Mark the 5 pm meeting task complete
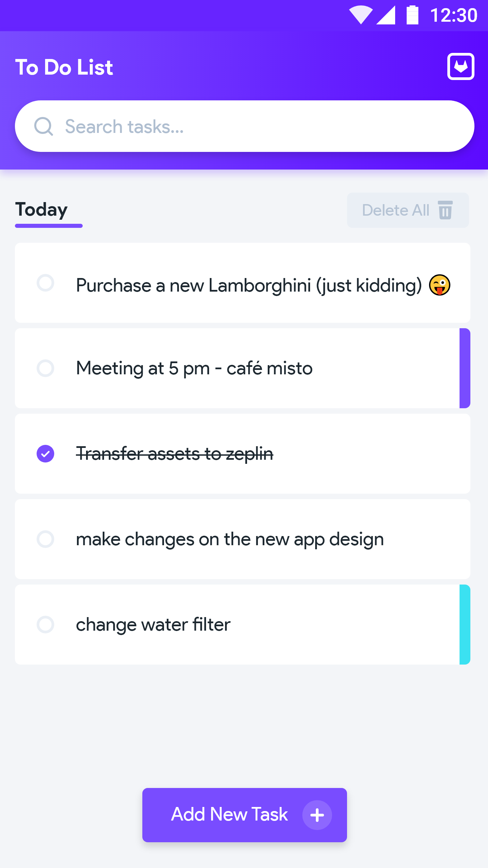488x868 pixels. point(45,368)
